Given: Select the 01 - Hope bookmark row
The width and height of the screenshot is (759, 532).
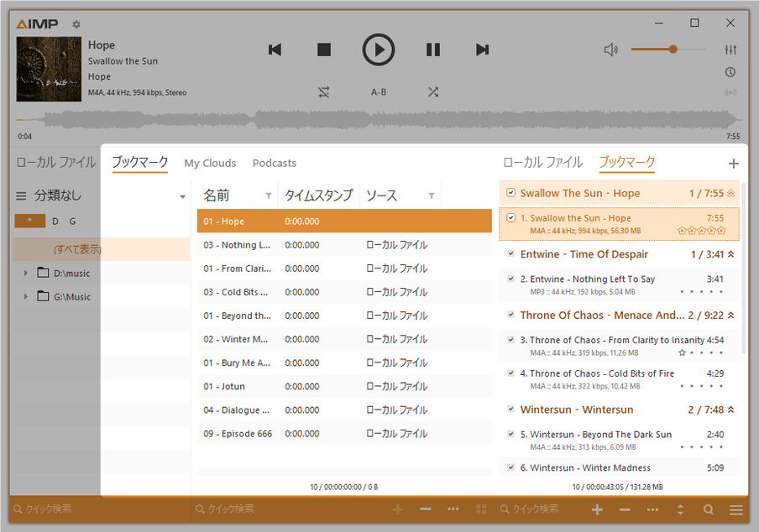Looking at the screenshot, I should click(344, 221).
